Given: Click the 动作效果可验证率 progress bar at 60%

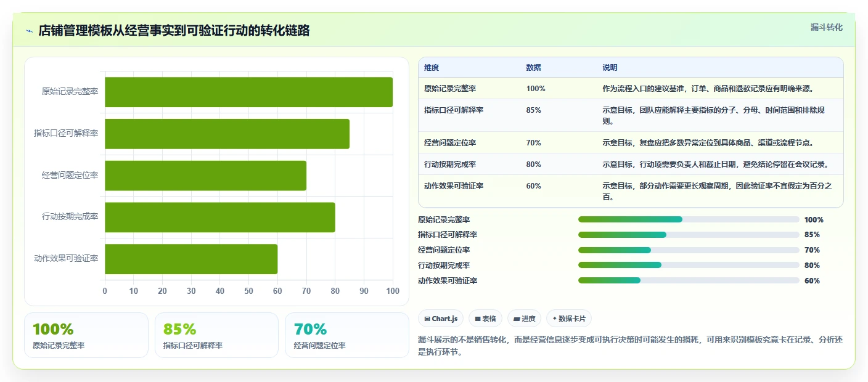Looking at the screenshot, I should 689,280.
